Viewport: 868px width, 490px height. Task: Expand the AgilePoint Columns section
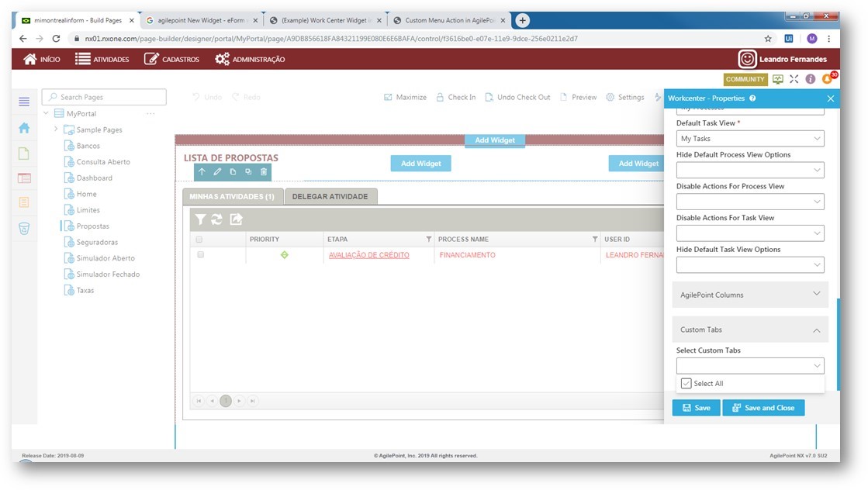pos(816,295)
